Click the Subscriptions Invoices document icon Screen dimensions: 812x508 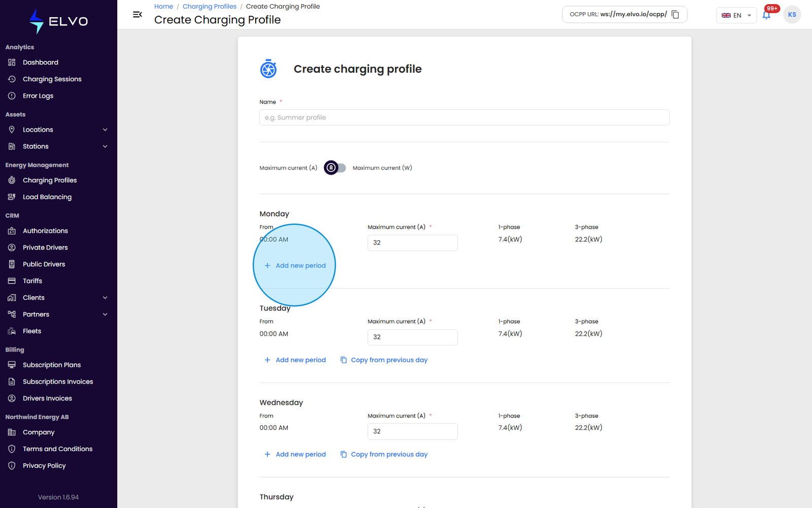click(x=12, y=382)
